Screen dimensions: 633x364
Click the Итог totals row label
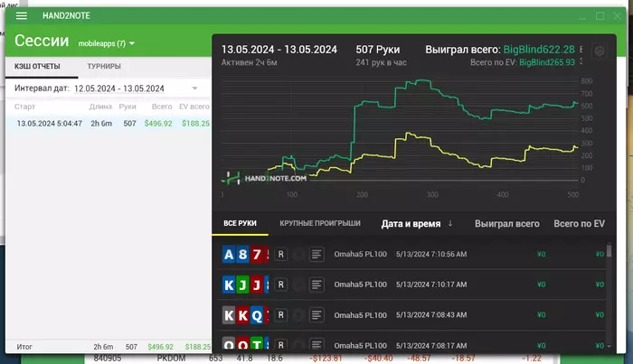coord(24,347)
